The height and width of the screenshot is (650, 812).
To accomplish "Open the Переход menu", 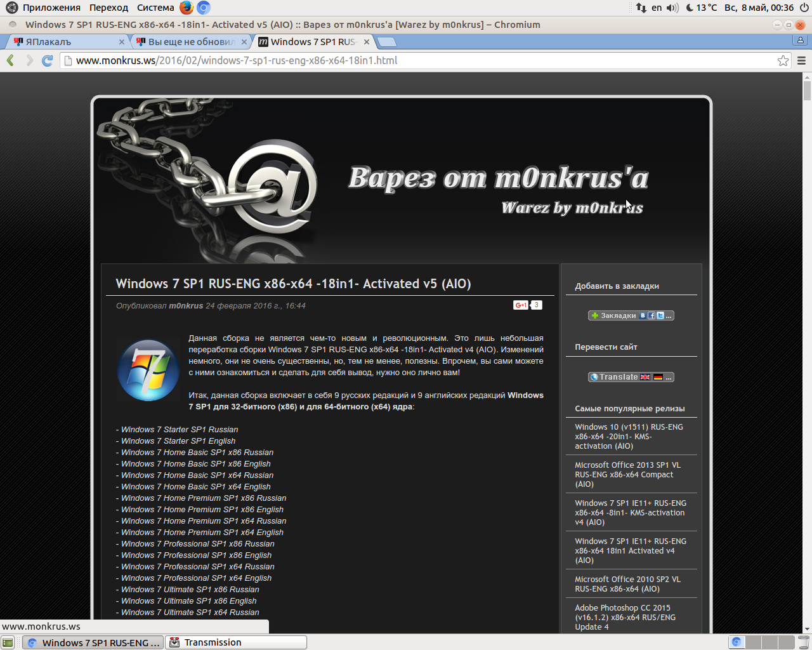I will pos(108,8).
